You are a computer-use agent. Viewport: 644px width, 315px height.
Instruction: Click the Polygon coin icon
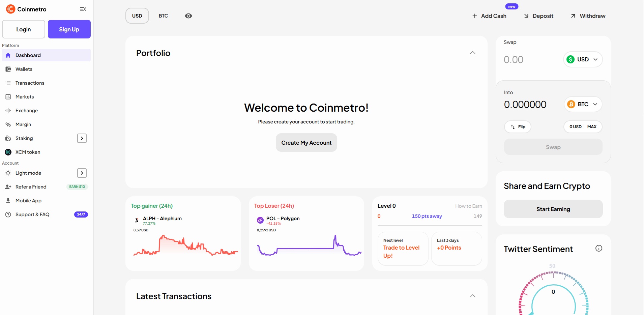point(260,220)
